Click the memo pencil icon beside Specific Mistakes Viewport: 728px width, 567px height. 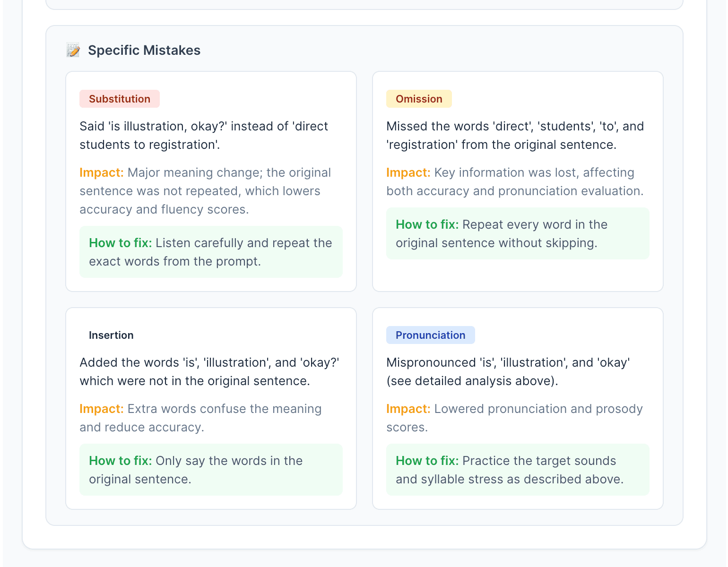click(x=73, y=51)
